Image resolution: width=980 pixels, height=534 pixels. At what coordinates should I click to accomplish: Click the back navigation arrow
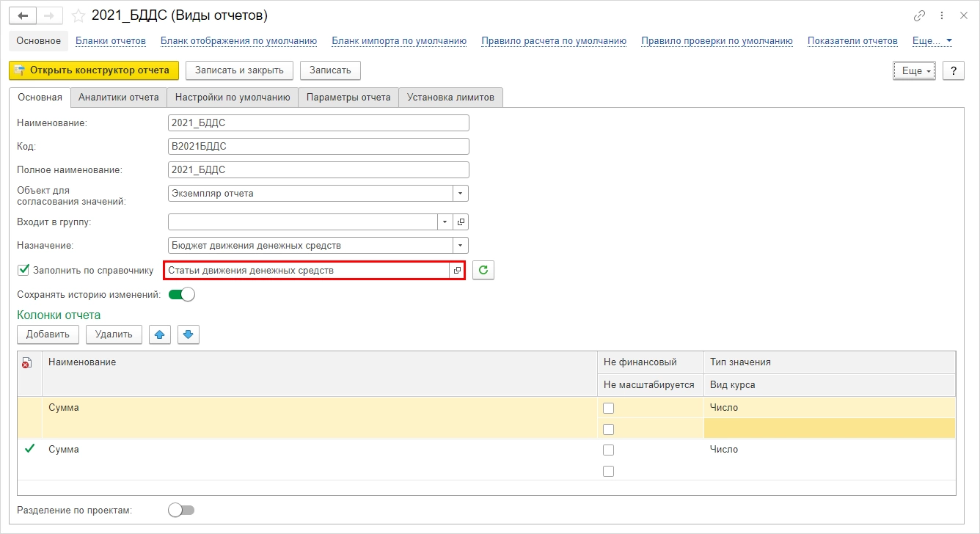(24, 15)
